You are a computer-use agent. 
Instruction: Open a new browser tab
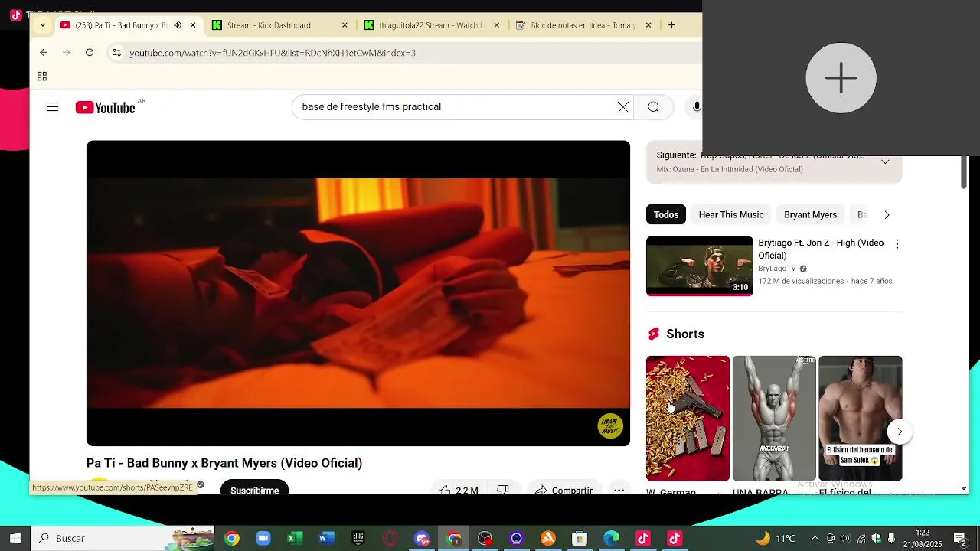pos(671,25)
